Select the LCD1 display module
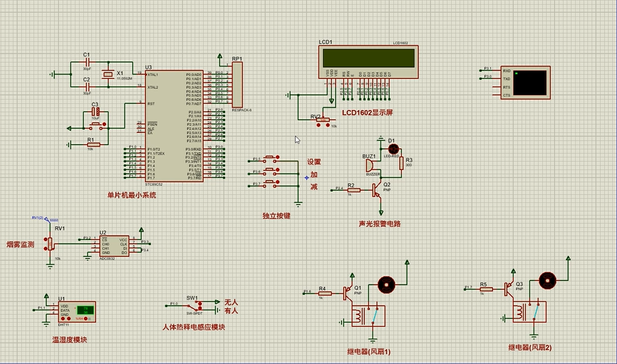Viewport: 617px width, 364px height. pos(368,62)
